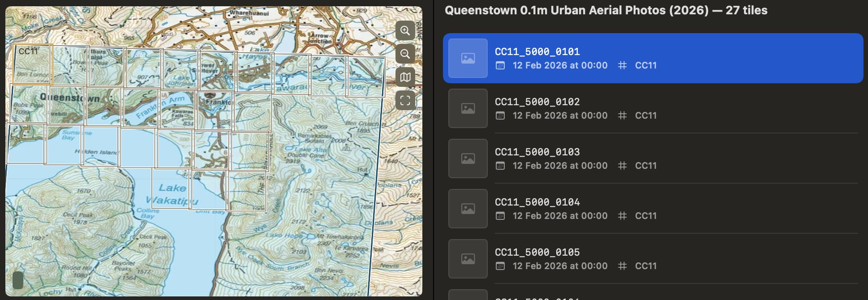This screenshot has height=300, width=868.
Task: Click date text on CC11_5000_0103 row
Action: [x=560, y=166]
